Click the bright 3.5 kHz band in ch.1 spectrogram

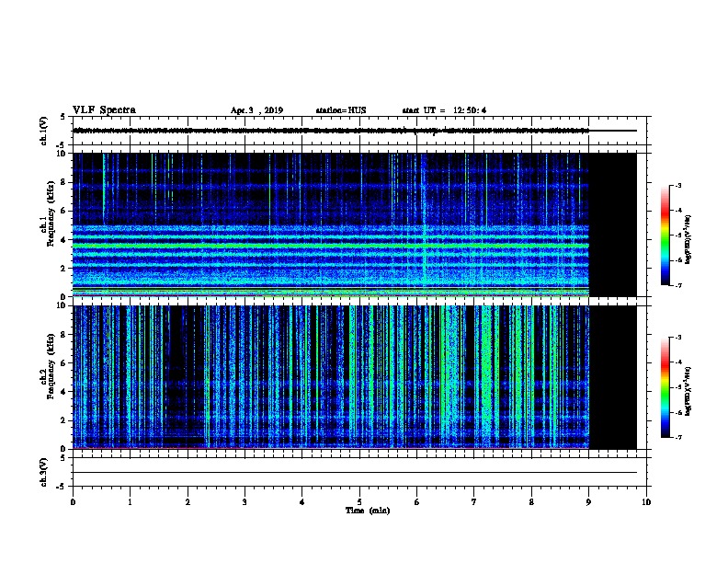[331, 246]
